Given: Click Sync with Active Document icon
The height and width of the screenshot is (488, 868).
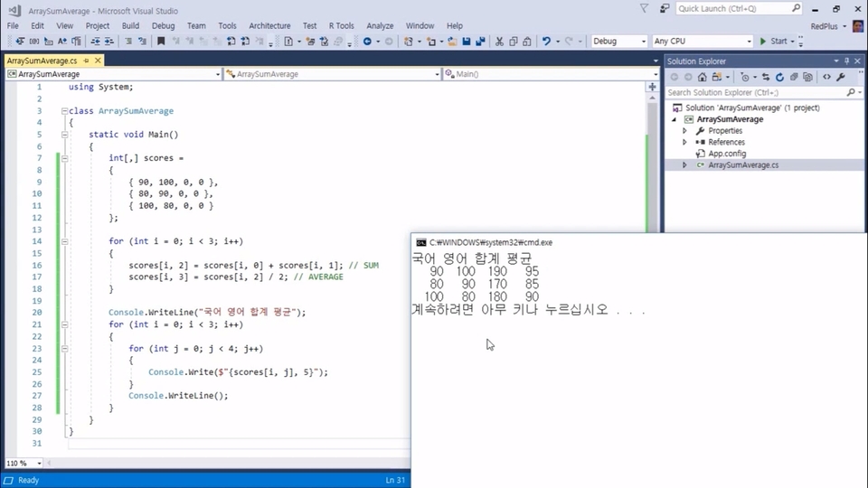Looking at the screenshot, I should click(x=766, y=78).
